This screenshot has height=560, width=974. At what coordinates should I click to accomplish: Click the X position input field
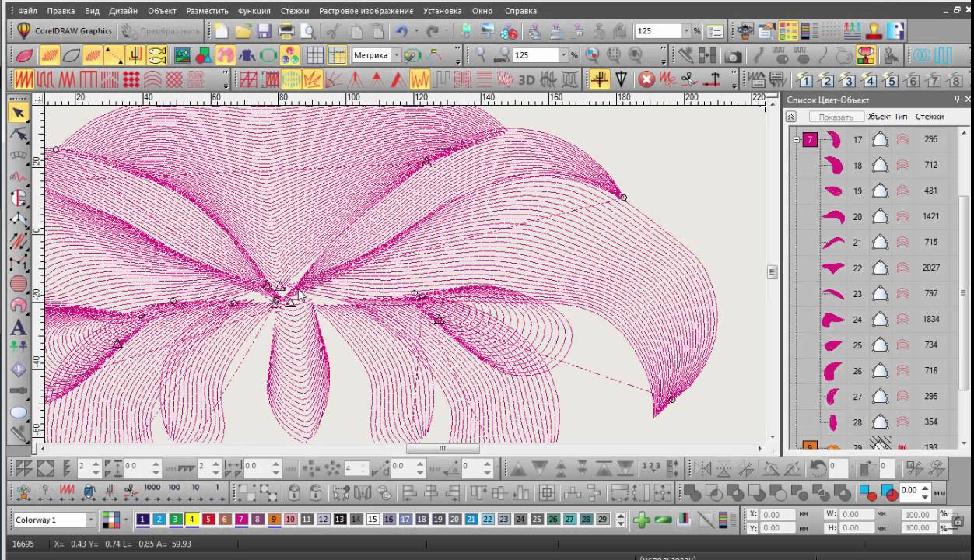[779, 514]
